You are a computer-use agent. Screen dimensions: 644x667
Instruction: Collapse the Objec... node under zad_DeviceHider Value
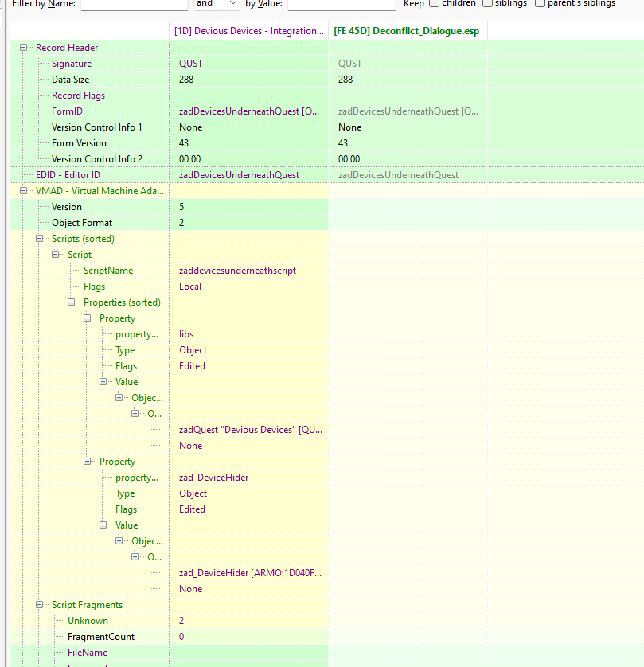119,541
